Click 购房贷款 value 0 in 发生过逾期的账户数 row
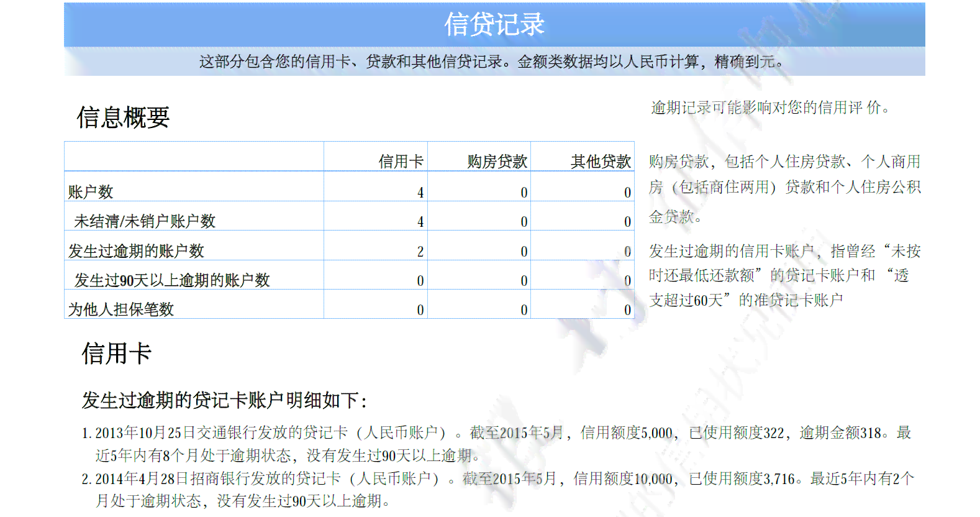 point(524,252)
